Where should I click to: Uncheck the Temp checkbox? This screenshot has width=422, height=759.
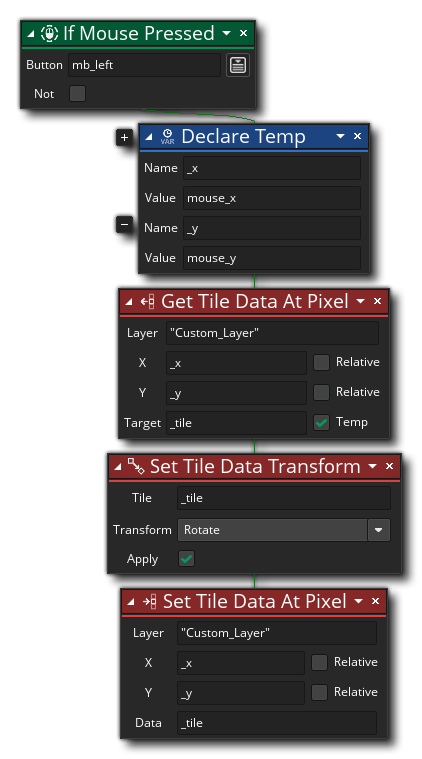(321, 423)
